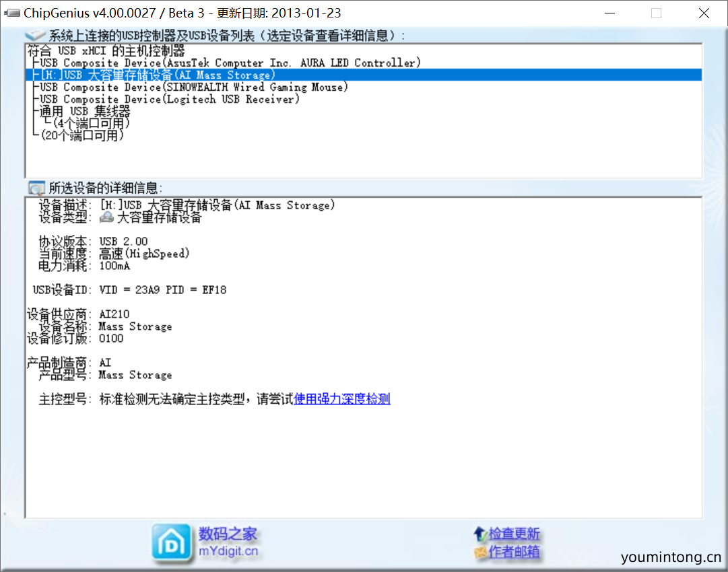Click the 0100 device revision value
This screenshot has width=728, height=572.
click(111, 338)
